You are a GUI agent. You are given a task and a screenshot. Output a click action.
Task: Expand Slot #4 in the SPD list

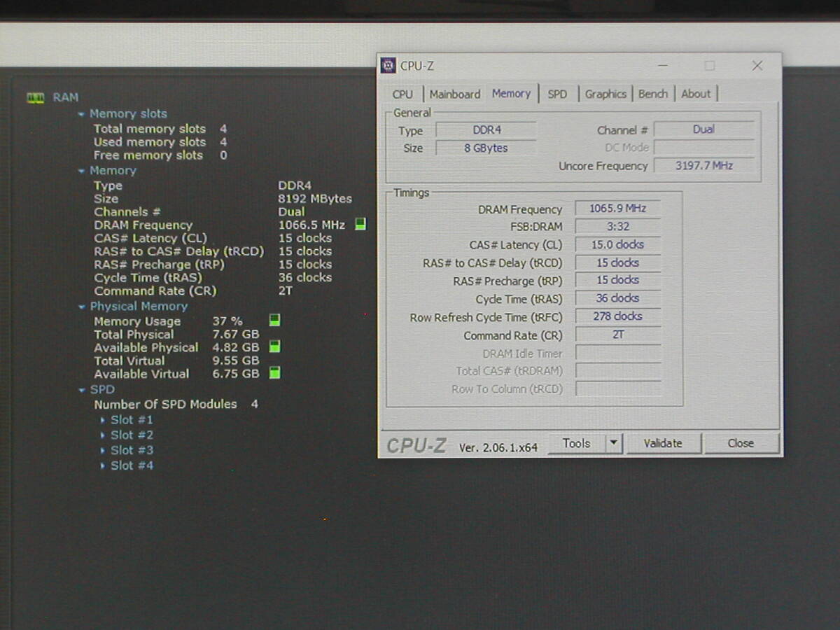pos(103,465)
